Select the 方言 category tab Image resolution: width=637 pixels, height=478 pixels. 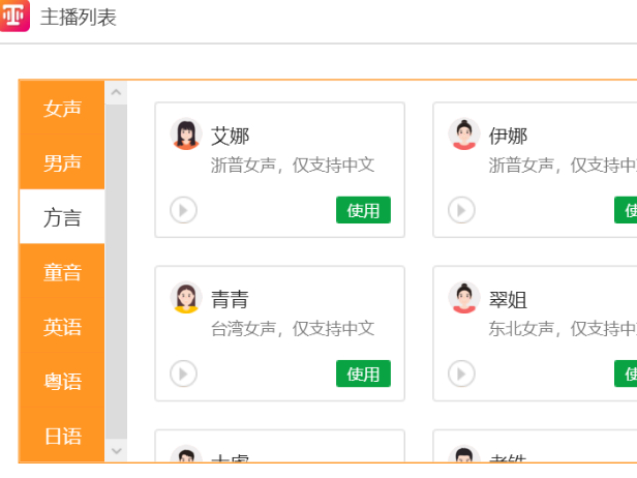tap(62, 217)
